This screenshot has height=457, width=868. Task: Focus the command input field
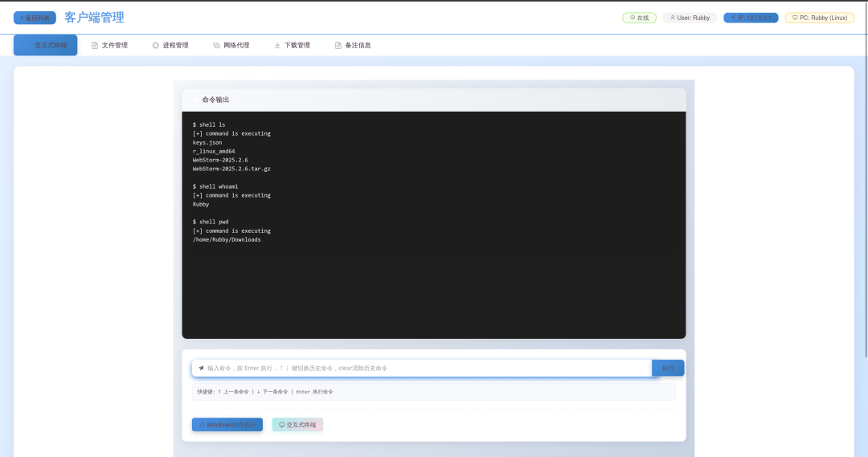click(x=422, y=368)
